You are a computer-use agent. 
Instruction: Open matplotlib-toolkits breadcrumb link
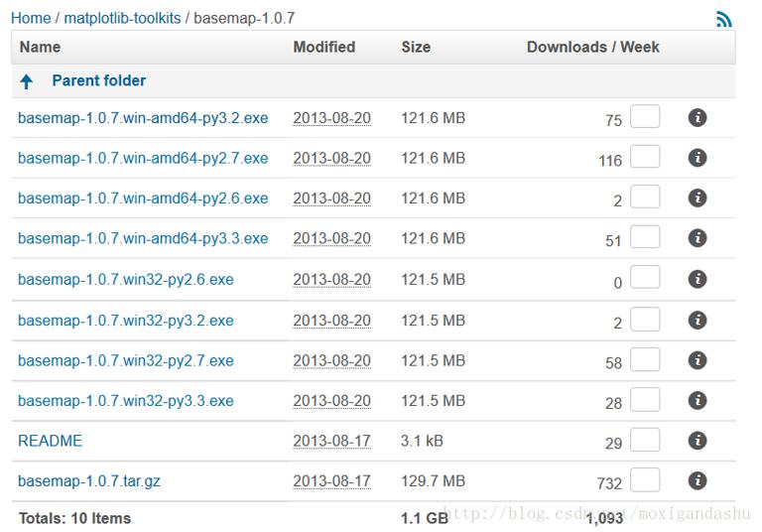click(x=122, y=19)
